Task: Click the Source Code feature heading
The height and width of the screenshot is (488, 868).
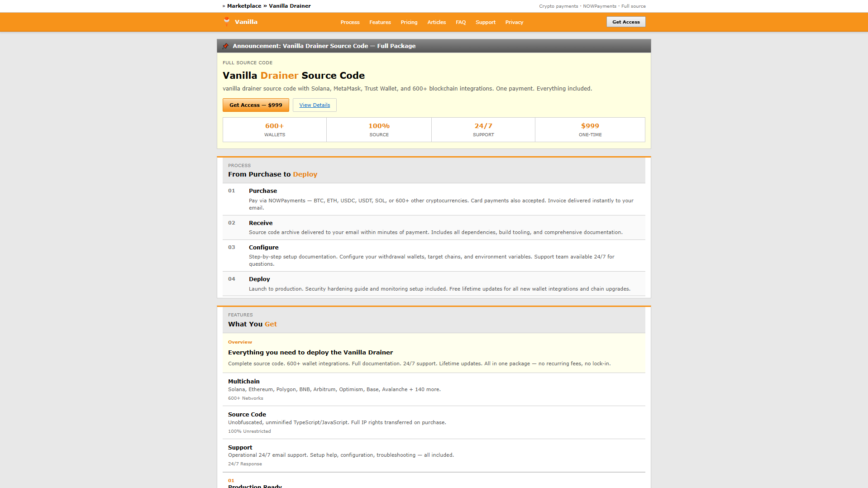Action: pyautogui.click(x=247, y=415)
